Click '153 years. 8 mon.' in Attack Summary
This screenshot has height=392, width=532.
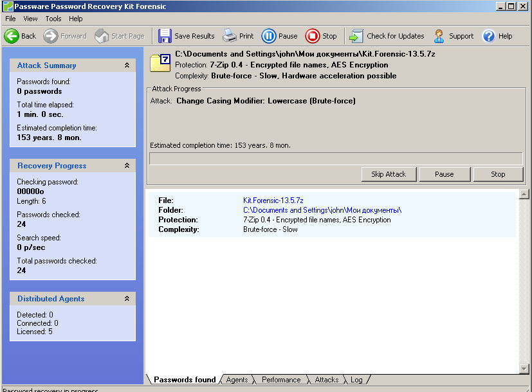[49, 138]
